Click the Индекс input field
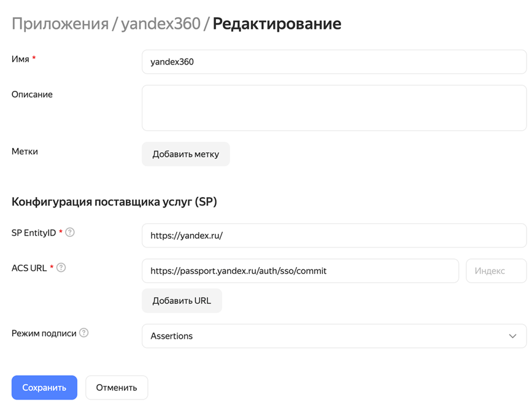Viewport: 532px width, 410px height. click(496, 271)
